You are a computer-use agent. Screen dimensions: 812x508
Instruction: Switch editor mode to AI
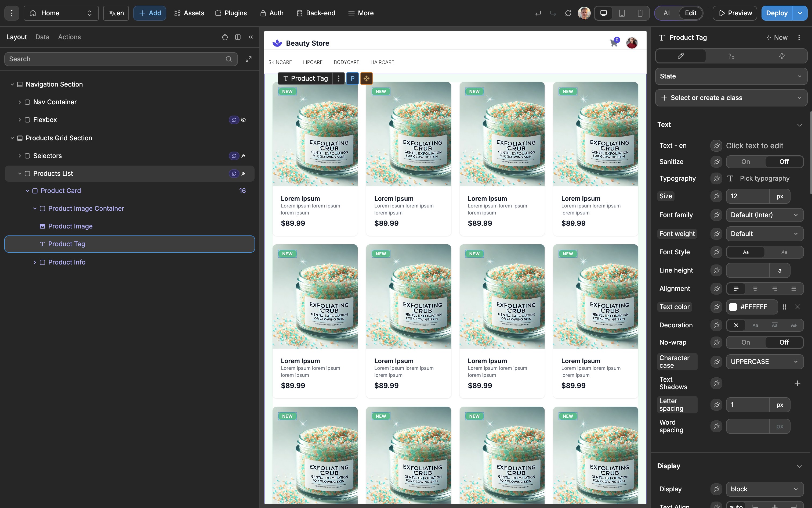tap(667, 13)
